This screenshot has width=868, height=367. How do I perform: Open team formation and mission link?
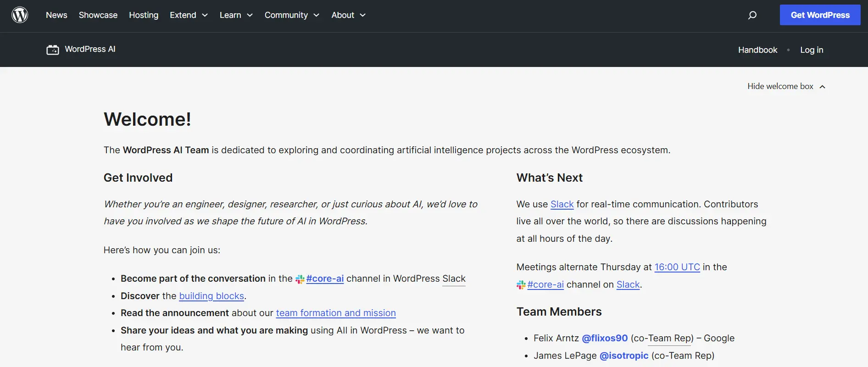(336, 313)
